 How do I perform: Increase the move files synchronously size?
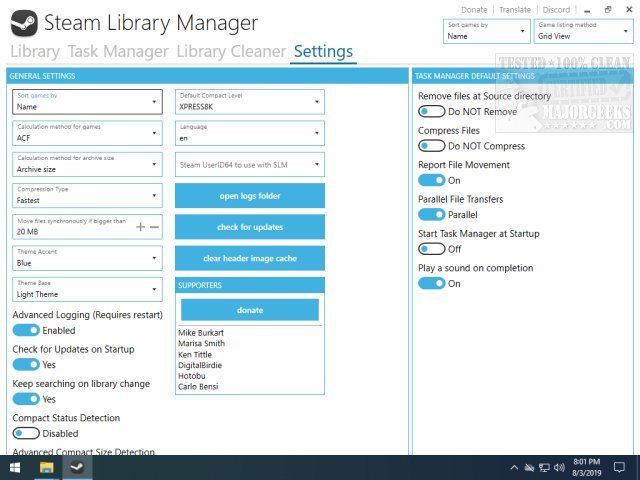tap(140, 227)
